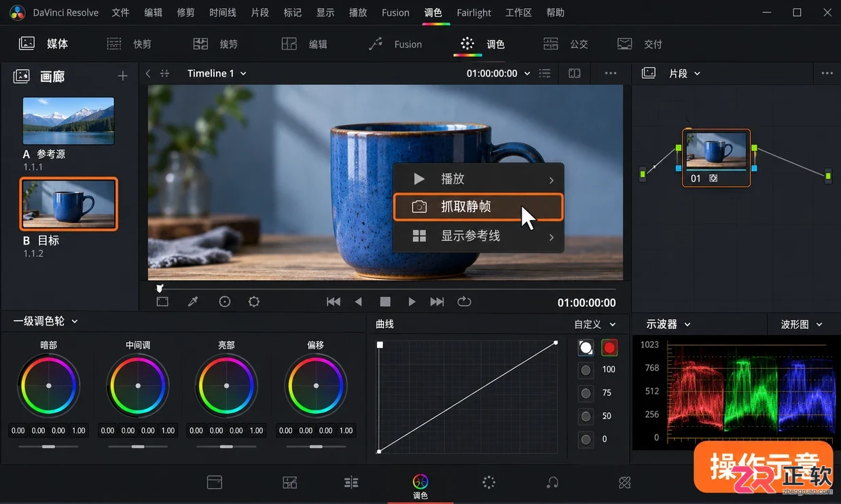The image size is (841, 504).
Task: Select the eyedropper tool below the viewer
Action: [193, 302]
